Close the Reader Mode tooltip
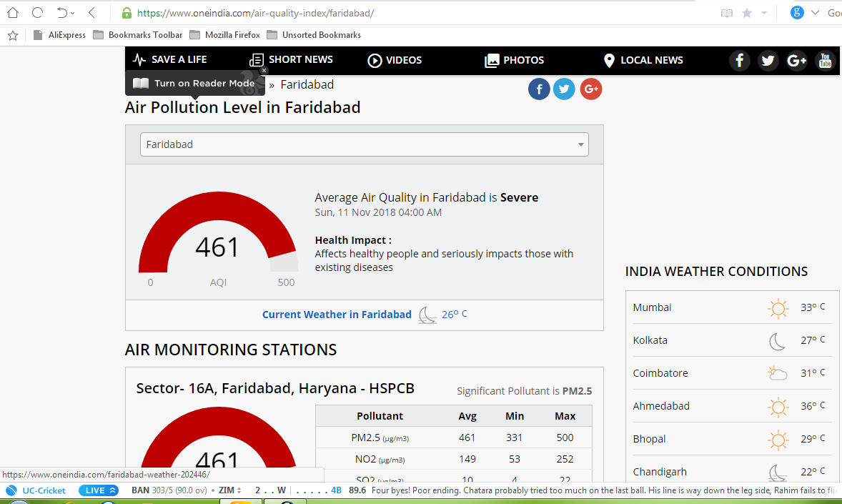 pyautogui.click(x=264, y=70)
